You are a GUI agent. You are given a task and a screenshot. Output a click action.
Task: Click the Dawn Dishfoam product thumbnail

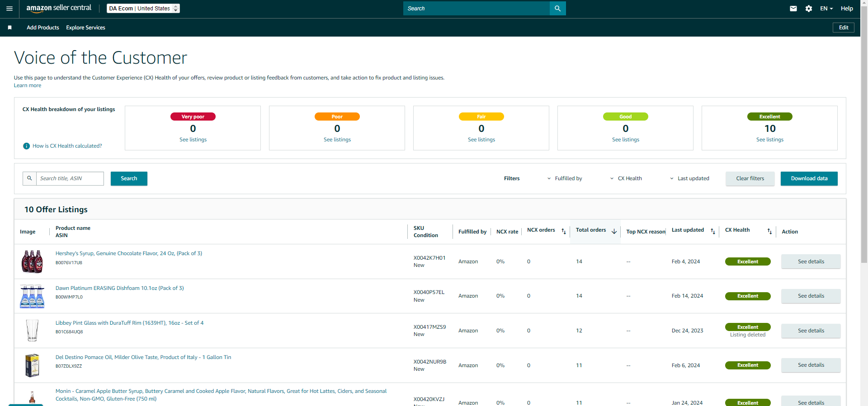[32, 296]
